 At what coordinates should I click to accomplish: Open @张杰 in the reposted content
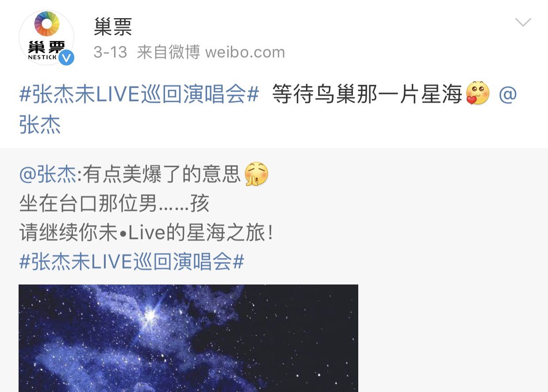48,174
